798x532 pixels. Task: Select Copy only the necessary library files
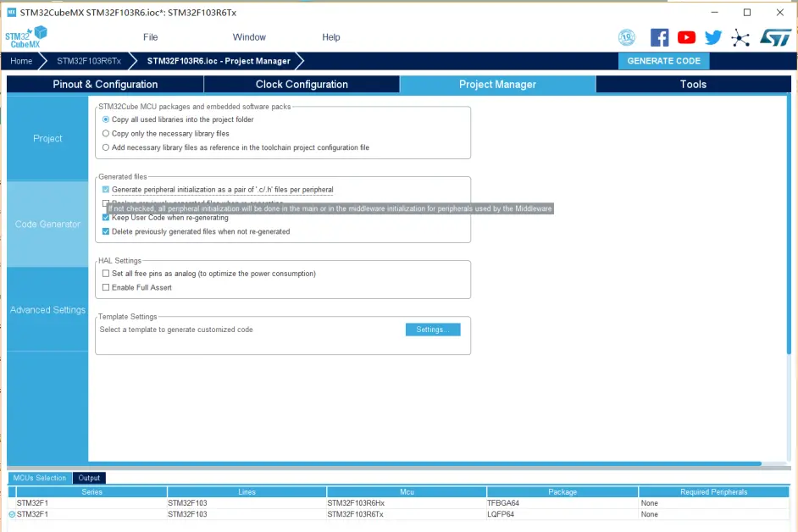(106, 133)
